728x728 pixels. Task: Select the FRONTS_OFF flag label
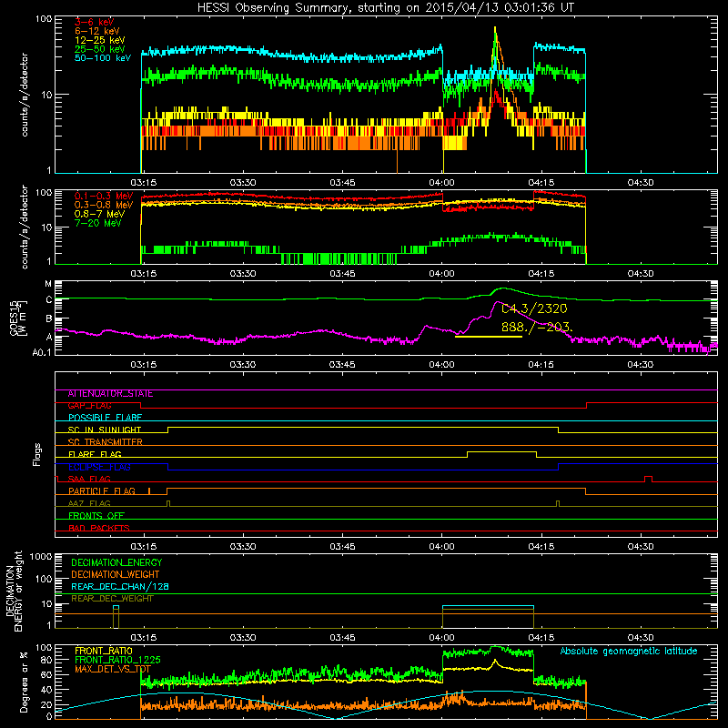[96, 516]
